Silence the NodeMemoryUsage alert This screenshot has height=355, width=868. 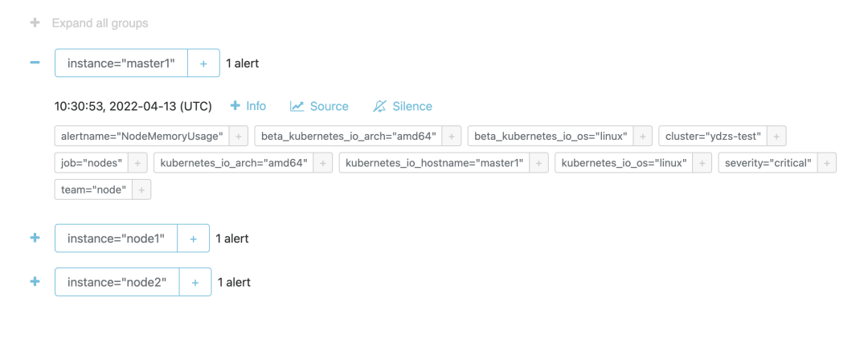pyautogui.click(x=403, y=106)
